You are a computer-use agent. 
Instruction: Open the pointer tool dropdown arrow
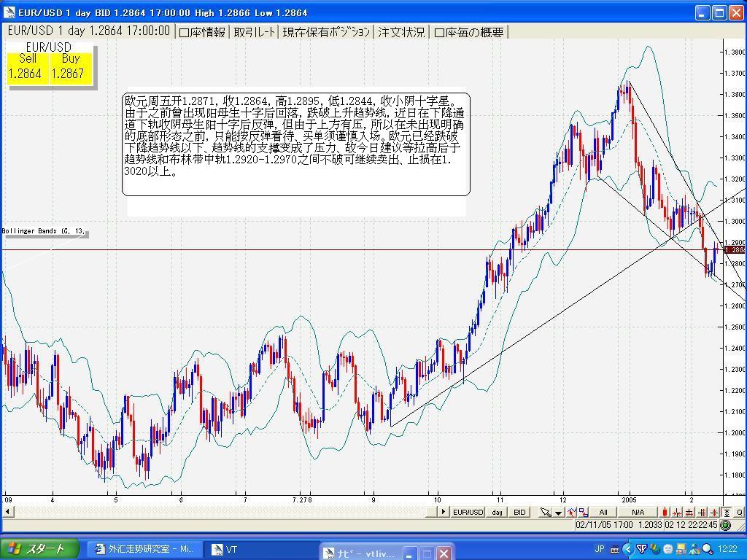559,512
